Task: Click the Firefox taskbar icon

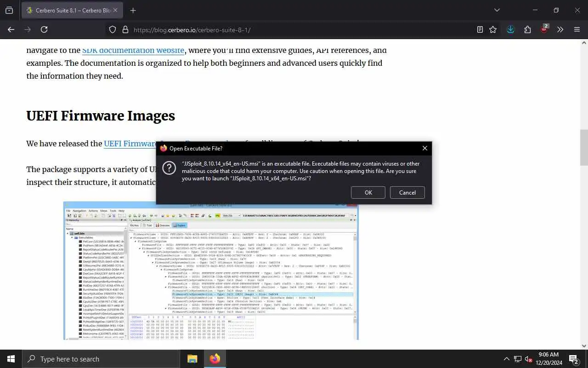Action: tap(215, 359)
